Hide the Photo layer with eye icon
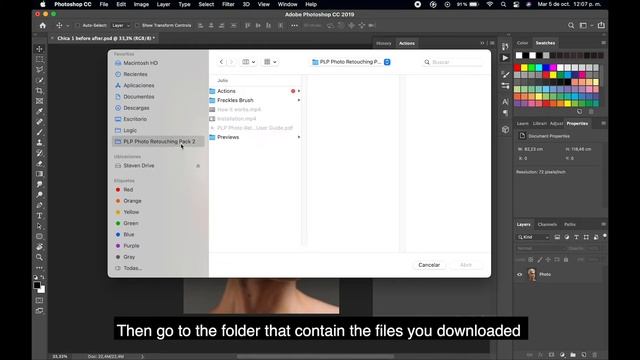The image size is (640, 360). (520, 275)
